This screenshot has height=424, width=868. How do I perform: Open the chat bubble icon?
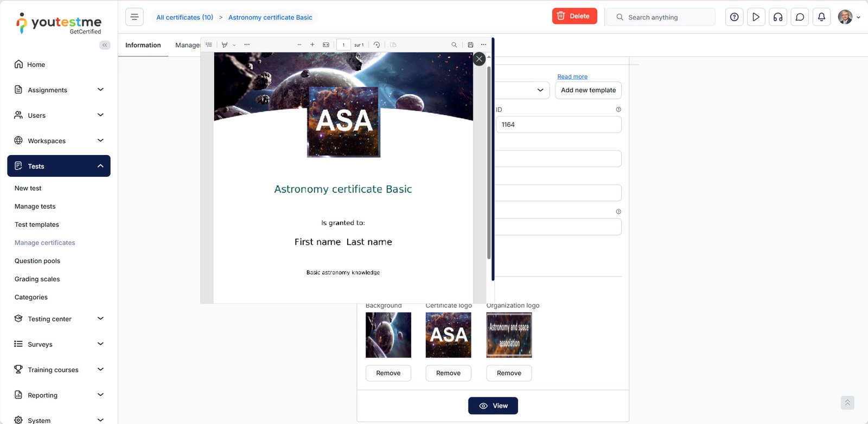click(x=800, y=17)
